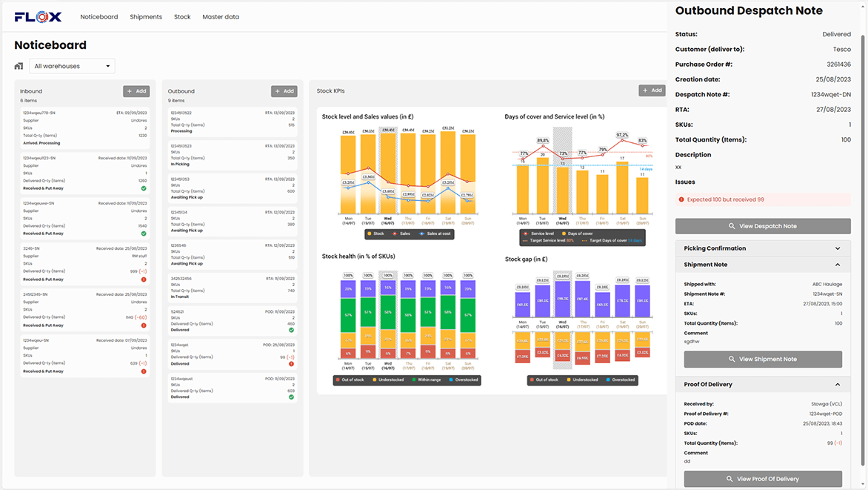The height and width of the screenshot is (490, 868).
Task: Click green check on outbound 1234wqeust card
Action: click(x=291, y=397)
